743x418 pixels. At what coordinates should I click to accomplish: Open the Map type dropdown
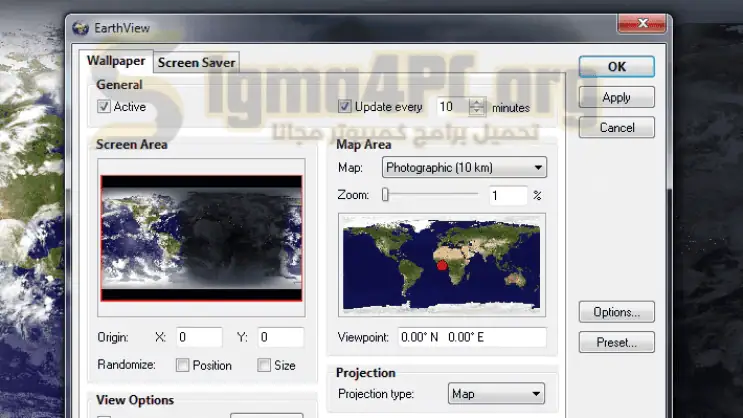464,167
